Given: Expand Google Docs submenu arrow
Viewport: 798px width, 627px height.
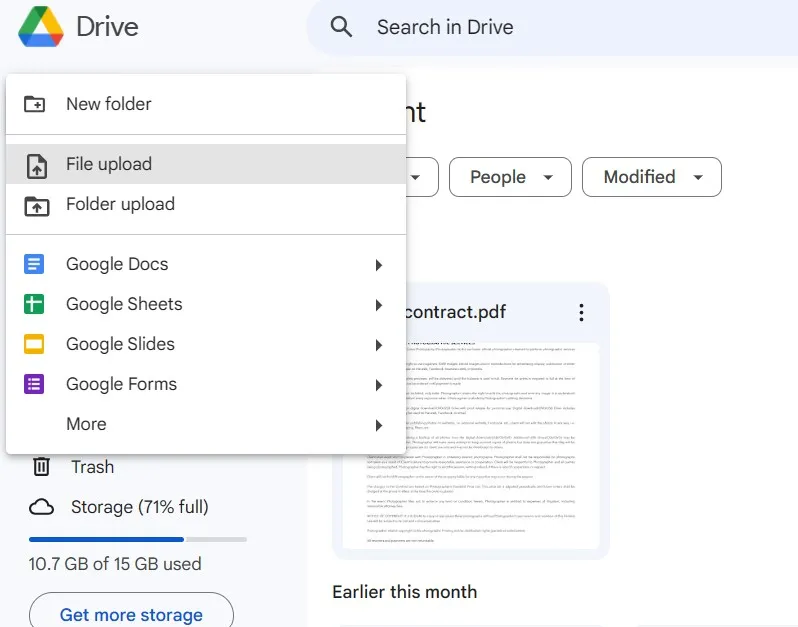Looking at the screenshot, I should [379, 265].
